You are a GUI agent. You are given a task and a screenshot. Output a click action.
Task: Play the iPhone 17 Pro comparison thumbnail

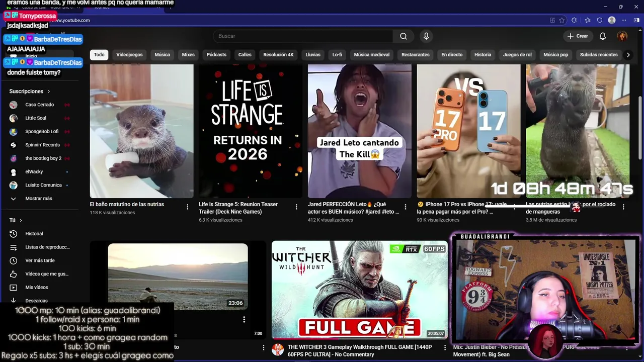469,131
